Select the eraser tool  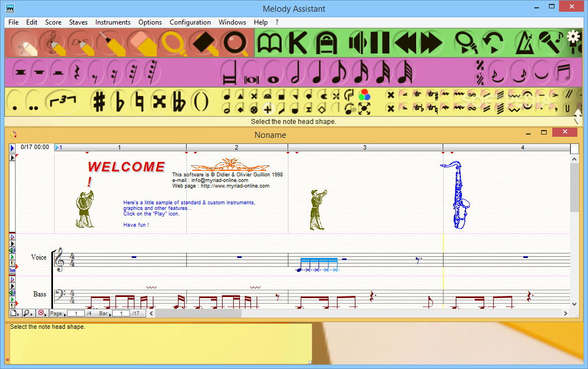pyautogui.click(x=142, y=44)
